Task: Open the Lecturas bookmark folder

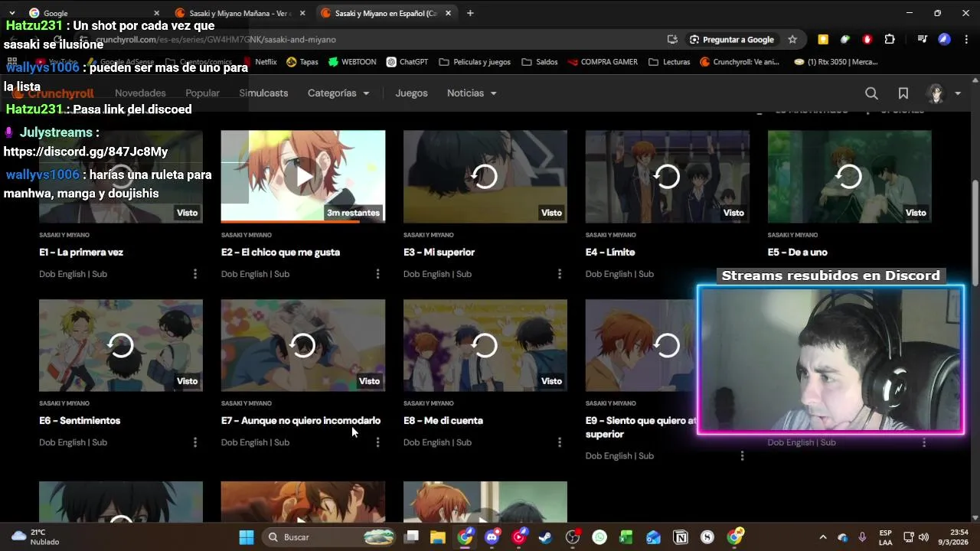Action: (669, 62)
